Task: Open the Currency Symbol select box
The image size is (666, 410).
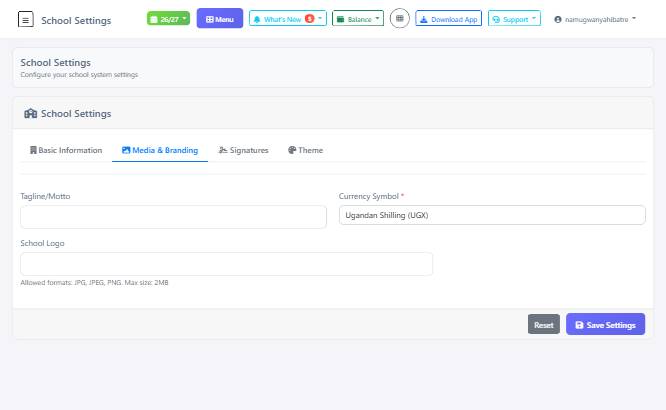Action: coord(492,215)
